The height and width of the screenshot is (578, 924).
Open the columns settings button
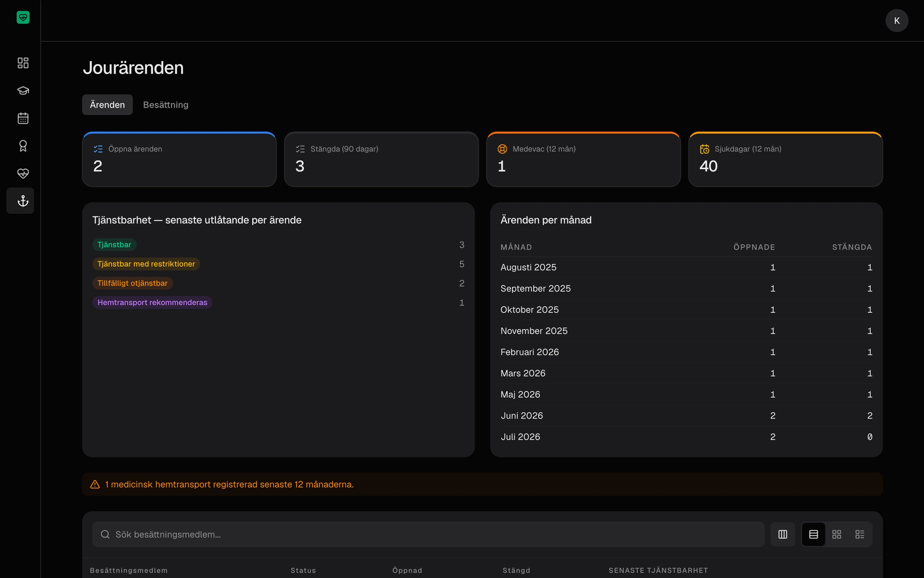[783, 534]
